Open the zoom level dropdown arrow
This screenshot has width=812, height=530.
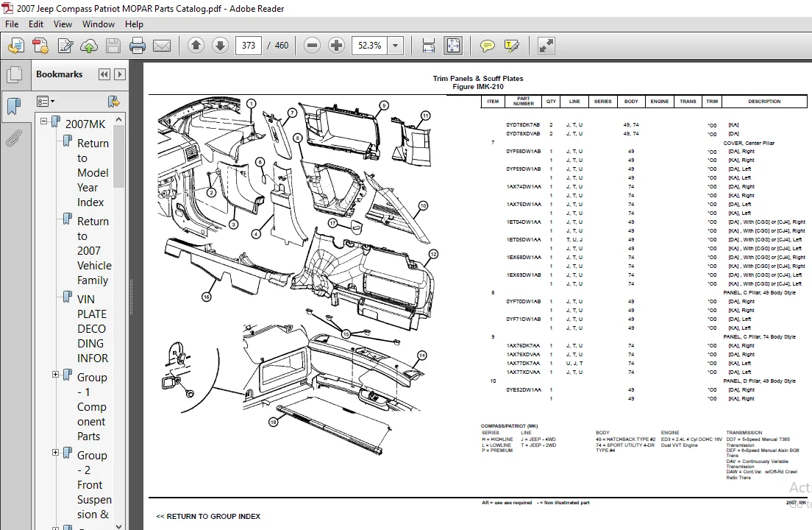click(x=395, y=46)
